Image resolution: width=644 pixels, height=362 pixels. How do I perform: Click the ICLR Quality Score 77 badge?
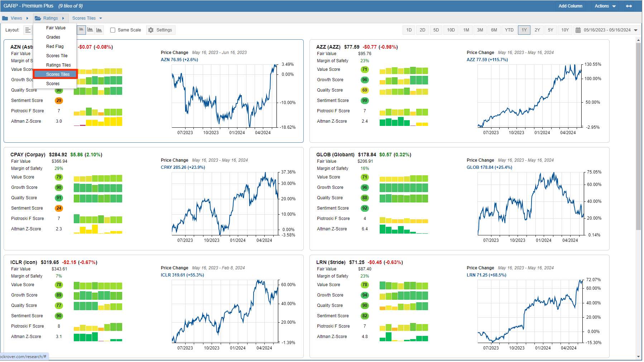[x=59, y=305]
